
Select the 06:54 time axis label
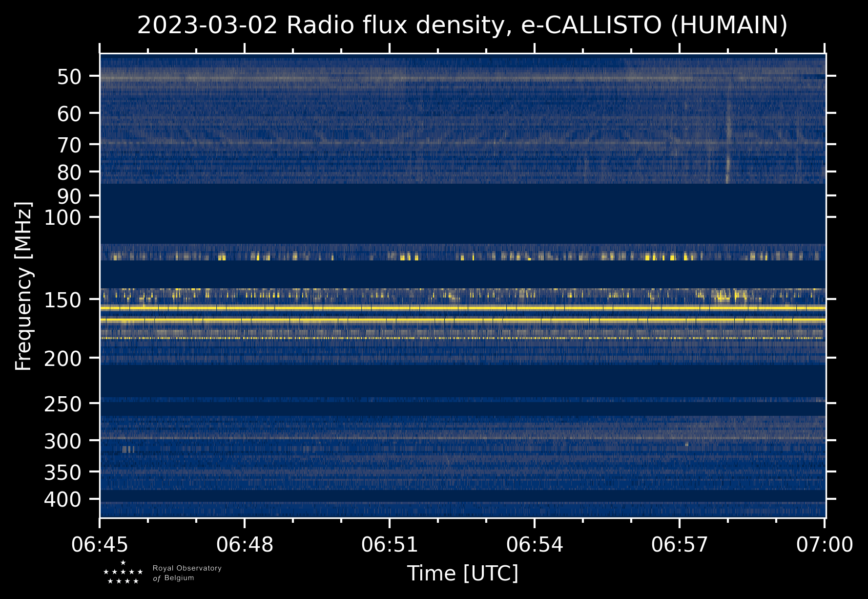tap(535, 545)
